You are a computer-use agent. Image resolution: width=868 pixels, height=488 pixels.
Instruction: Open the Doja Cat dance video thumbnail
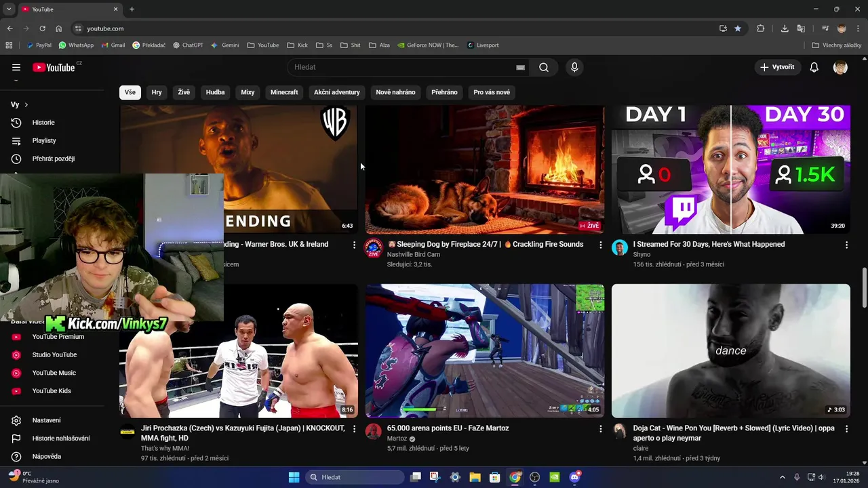[731, 350]
